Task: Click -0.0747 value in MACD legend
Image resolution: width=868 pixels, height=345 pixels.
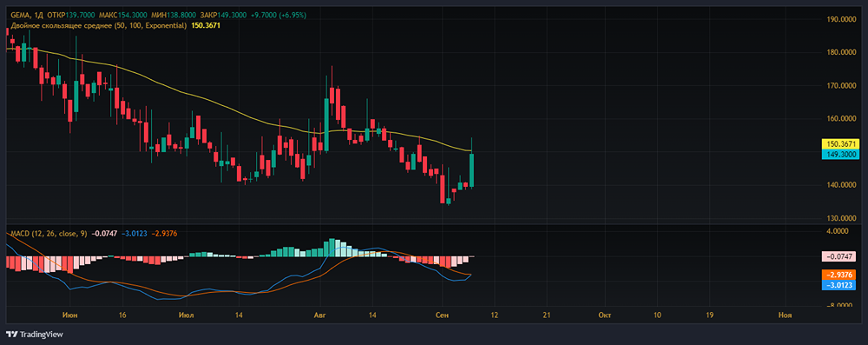Action: pos(105,234)
